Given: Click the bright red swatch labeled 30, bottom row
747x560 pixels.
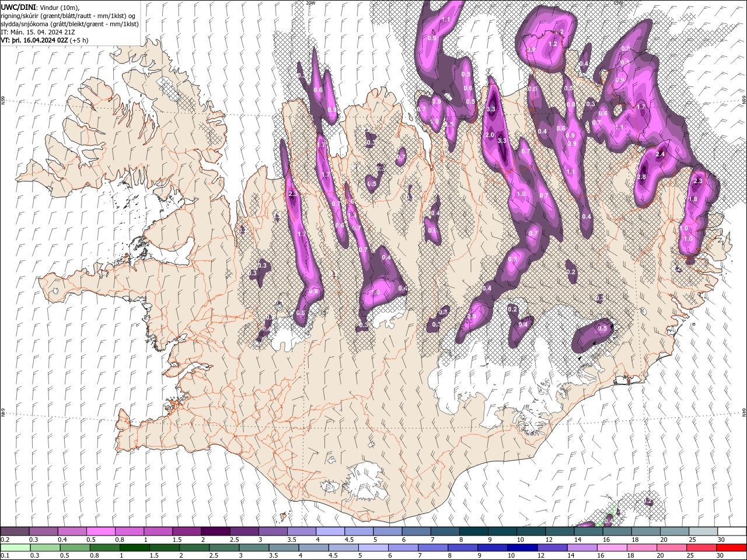Looking at the screenshot, I should (731, 548).
